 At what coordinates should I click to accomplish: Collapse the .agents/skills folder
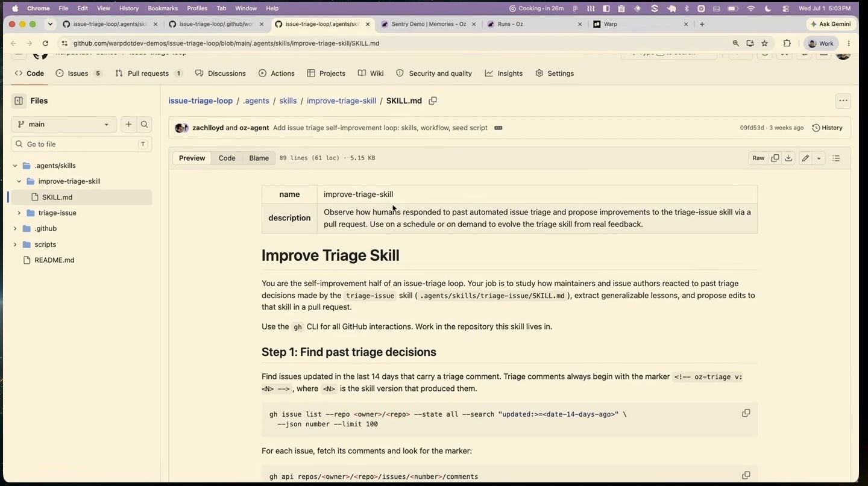(x=15, y=166)
